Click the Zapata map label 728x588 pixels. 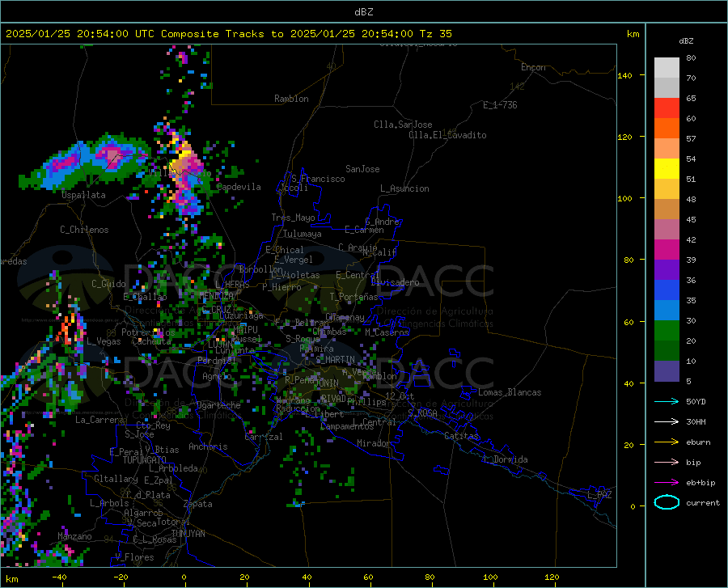tap(198, 504)
